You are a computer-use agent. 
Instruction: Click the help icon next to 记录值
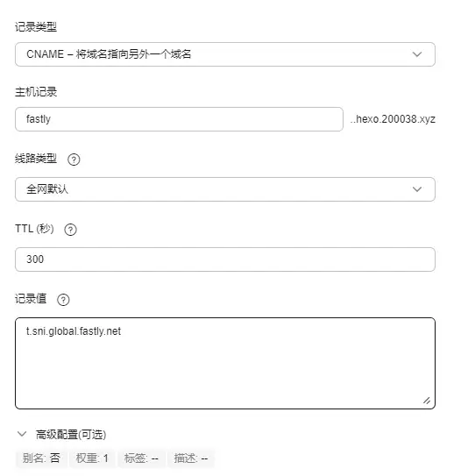click(x=63, y=300)
